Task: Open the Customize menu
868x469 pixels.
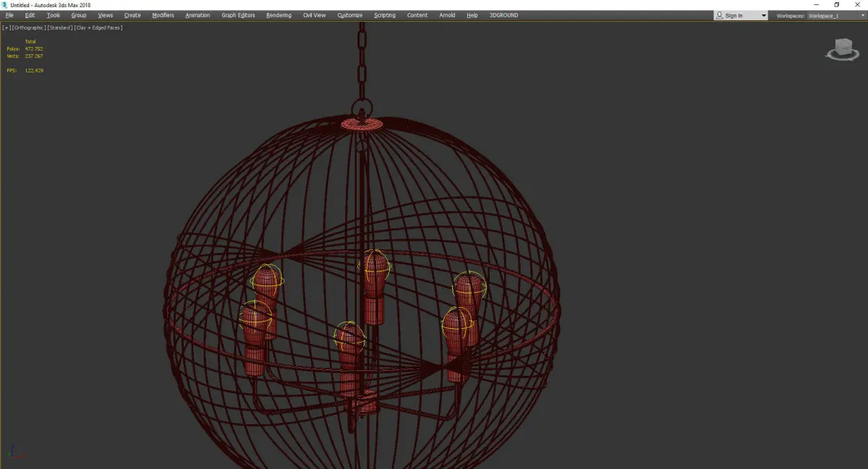Action: tap(350, 15)
